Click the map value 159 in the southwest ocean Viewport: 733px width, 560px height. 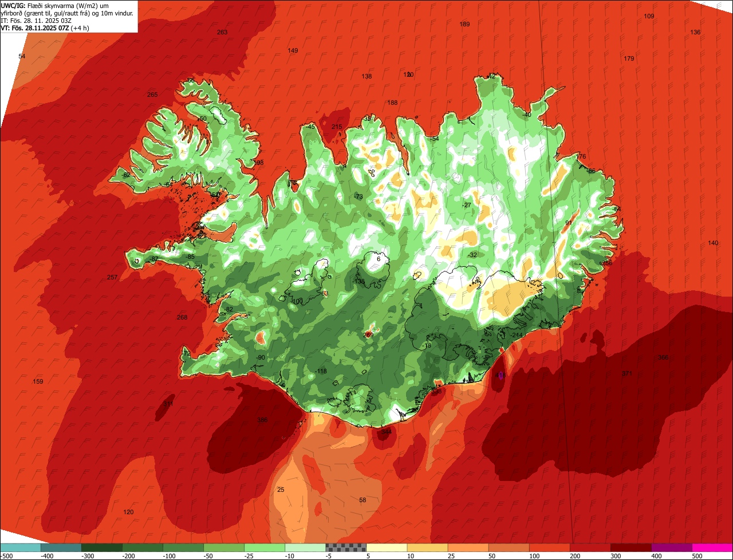point(38,381)
